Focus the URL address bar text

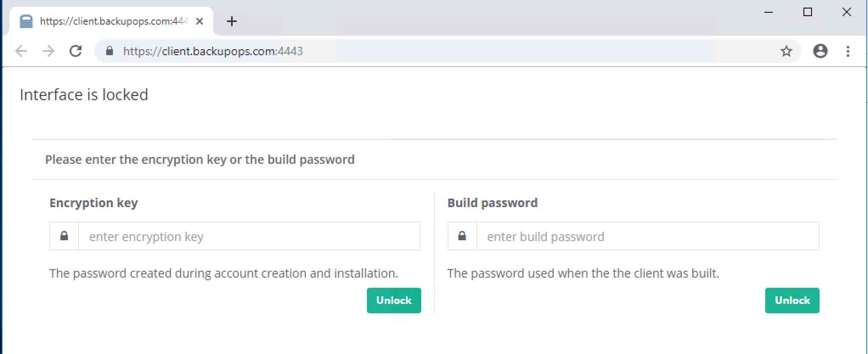pyautogui.click(x=213, y=51)
